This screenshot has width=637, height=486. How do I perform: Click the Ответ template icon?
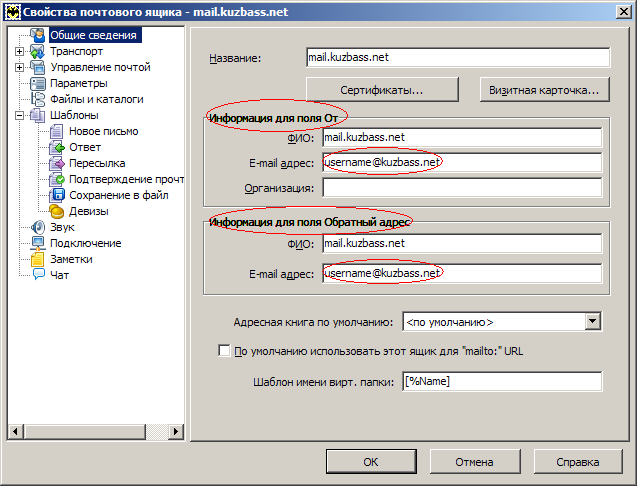pos(57,148)
